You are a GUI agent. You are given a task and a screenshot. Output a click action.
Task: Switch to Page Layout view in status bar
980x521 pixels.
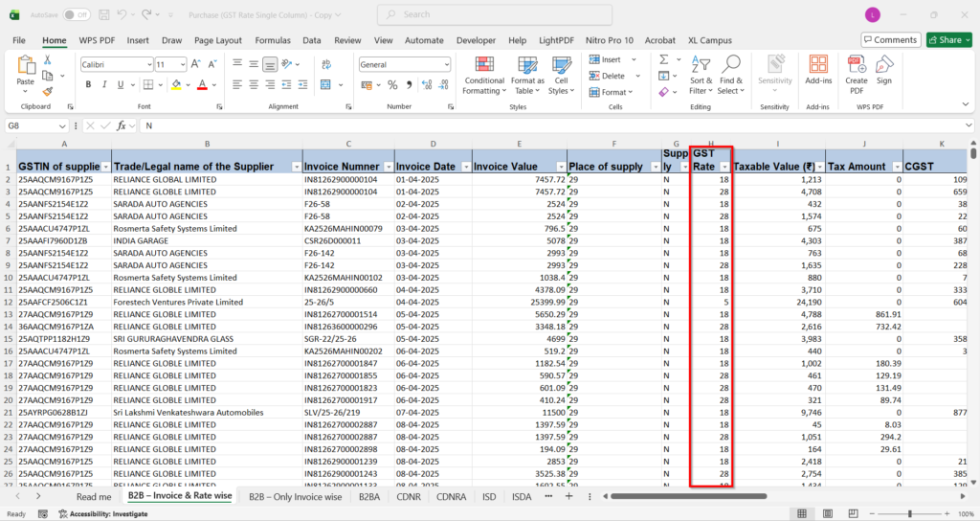click(828, 514)
